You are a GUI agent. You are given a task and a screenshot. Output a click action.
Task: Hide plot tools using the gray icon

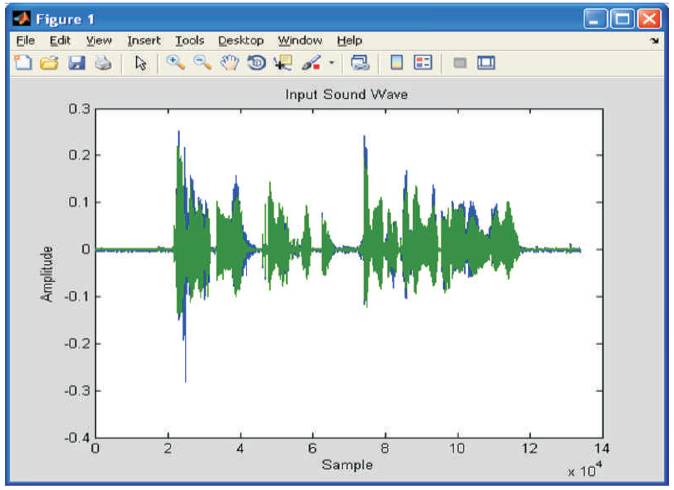(x=460, y=63)
